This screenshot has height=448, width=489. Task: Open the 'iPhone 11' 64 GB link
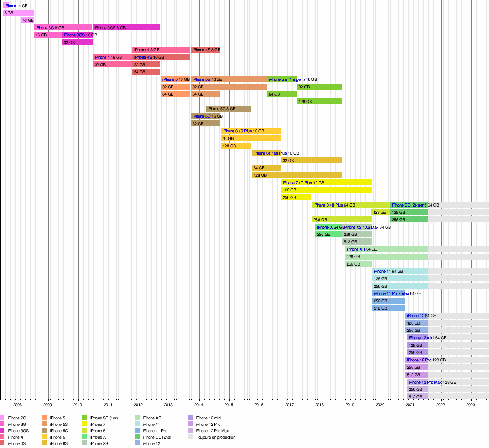tap(382, 271)
